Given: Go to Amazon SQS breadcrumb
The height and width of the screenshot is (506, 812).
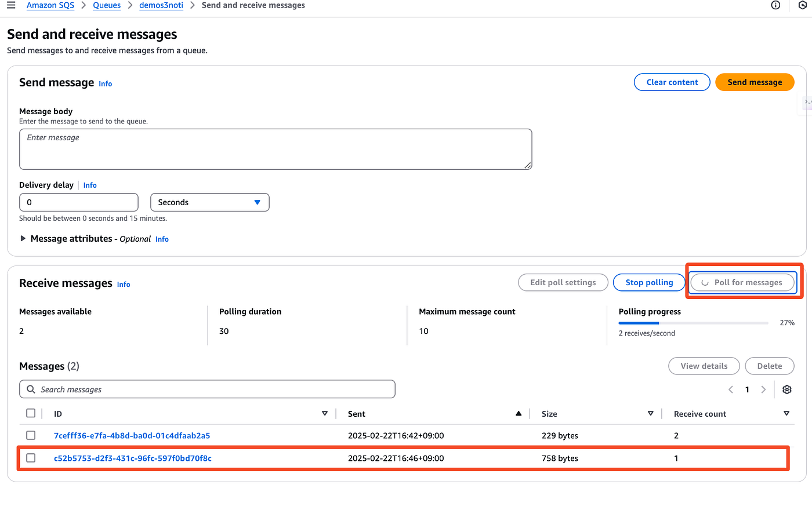Looking at the screenshot, I should 50,5.
